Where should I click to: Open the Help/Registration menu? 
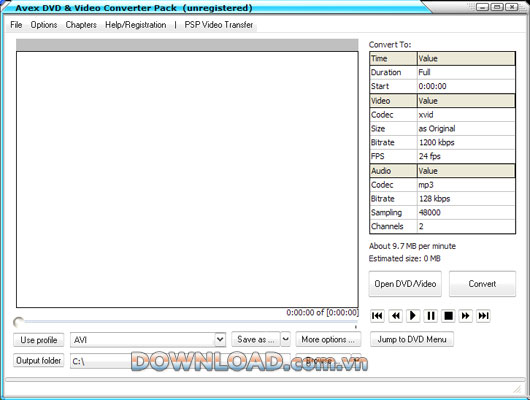[x=136, y=25]
